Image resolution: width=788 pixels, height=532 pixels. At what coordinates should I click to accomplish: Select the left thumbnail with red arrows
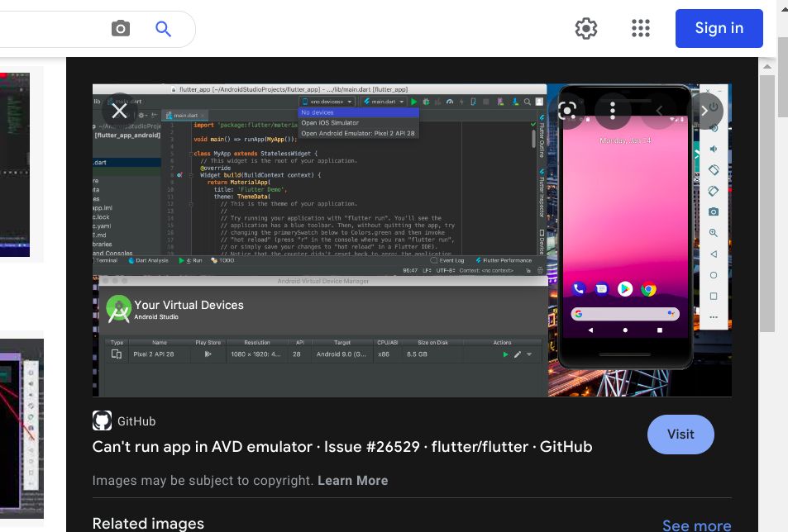[21, 428]
